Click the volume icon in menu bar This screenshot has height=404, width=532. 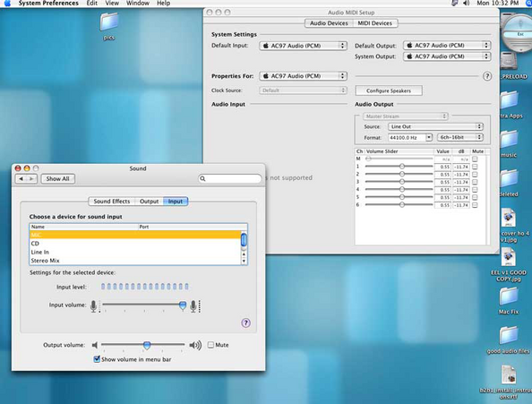click(x=467, y=3)
